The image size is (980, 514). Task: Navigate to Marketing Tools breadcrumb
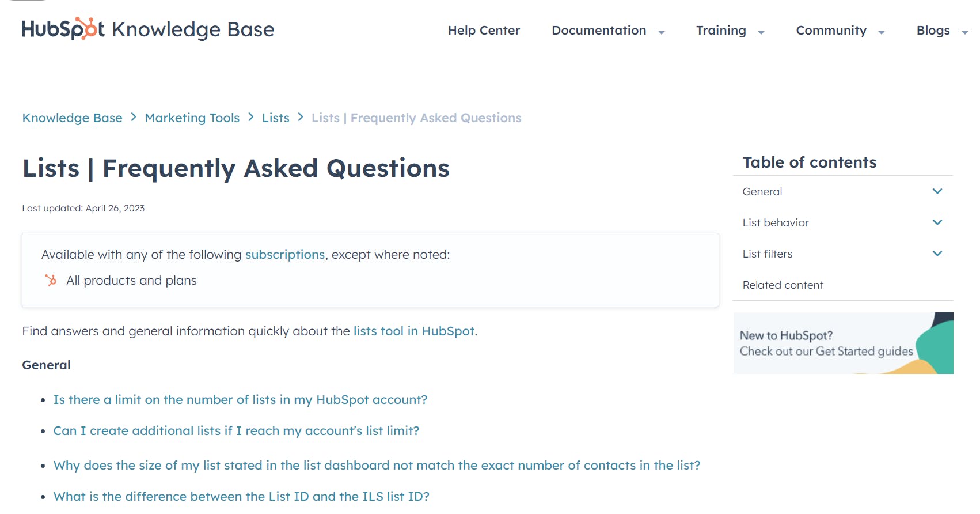(192, 118)
